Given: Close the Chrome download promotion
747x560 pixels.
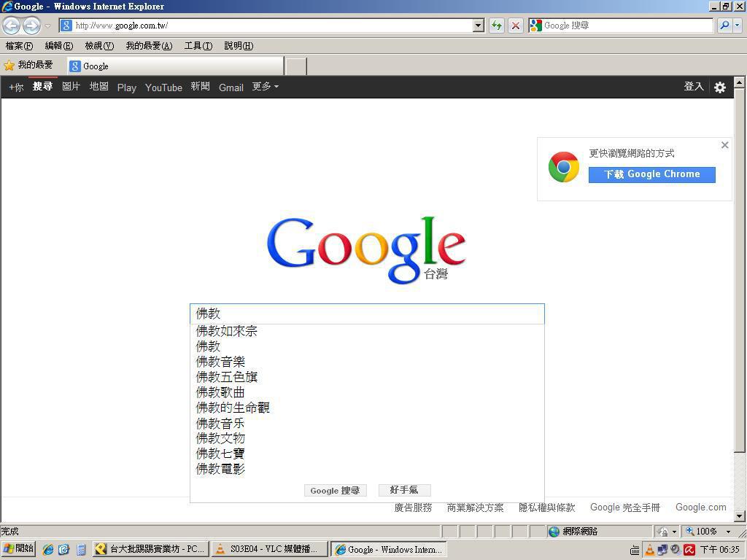Looking at the screenshot, I should pyautogui.click(x=724, y=145).
